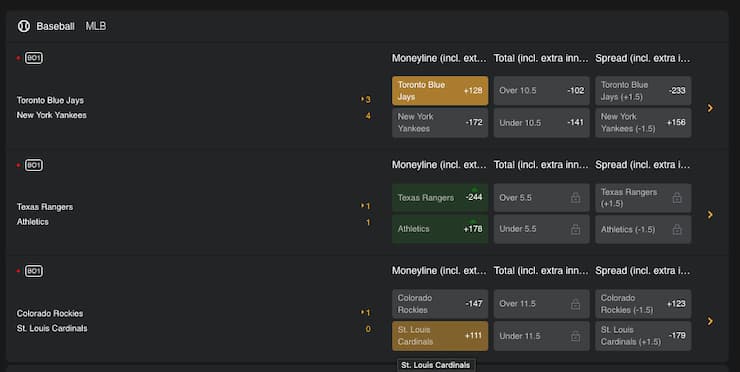Open St. Louis Cardinals team name in match list
Image resolution: width=740 pixels, height=372 pixels.
(52, 328)
